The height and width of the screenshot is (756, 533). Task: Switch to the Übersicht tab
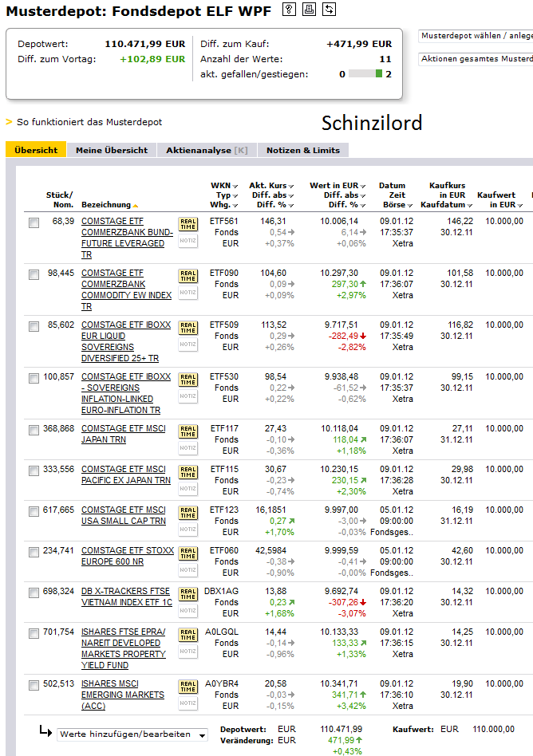coord(36,150)
